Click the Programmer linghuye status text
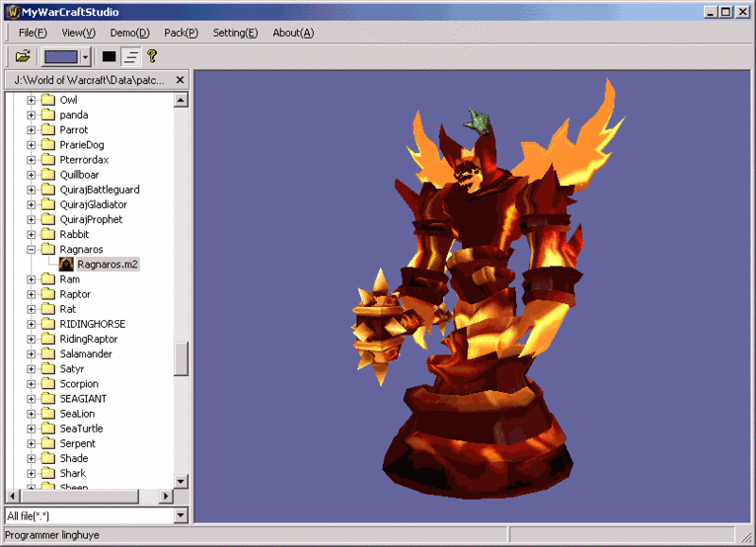The image size is (756, 547). pyautogui.click(x=52, y=535)
